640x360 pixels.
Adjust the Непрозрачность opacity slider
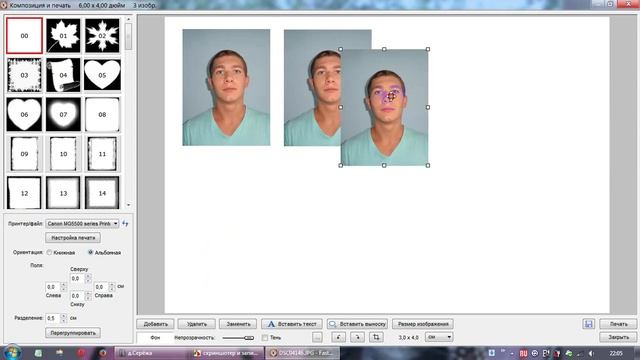tap(238, 338)
